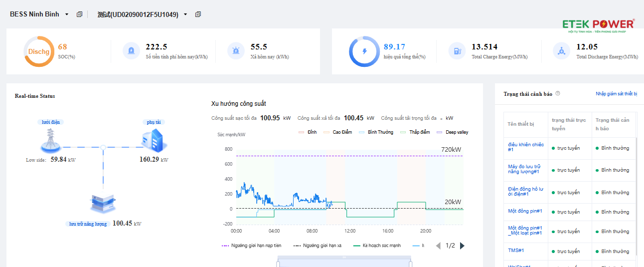Toggle the Bình Thường legend entry
The width and height of the screenshot is (644, 267).
(376, 132)
